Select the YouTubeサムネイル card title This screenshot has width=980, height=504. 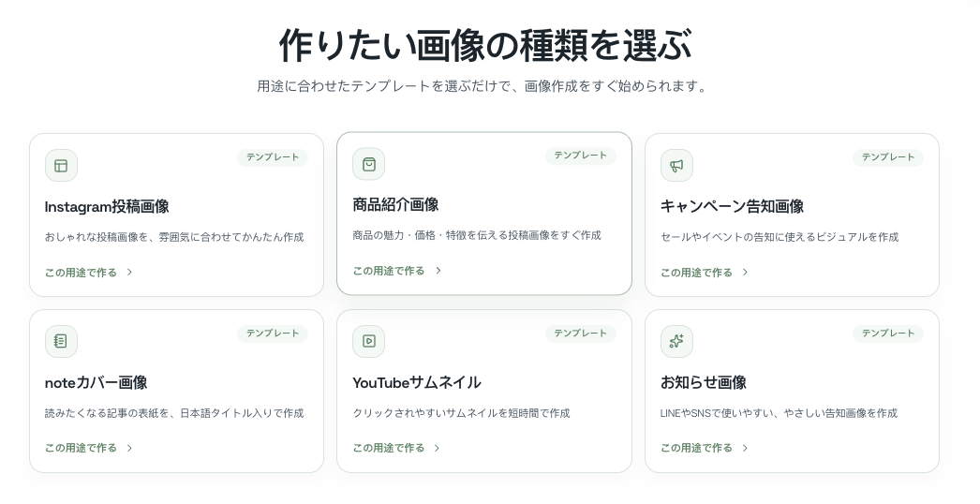(417, 383)
